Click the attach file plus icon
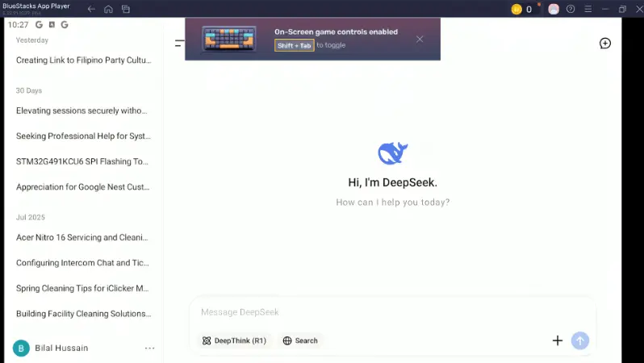The image size is (644, 363). pyautogui.click(x=557, y=340)
